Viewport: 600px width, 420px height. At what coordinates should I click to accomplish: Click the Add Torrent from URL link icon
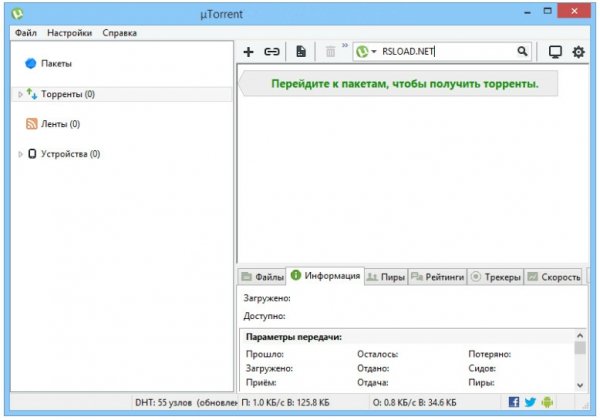[272, 52]
